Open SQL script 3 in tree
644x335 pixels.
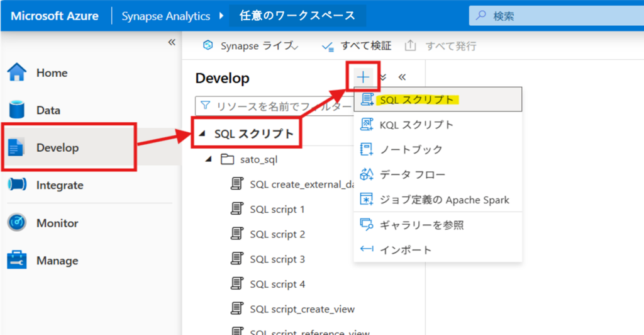[277, 259]
